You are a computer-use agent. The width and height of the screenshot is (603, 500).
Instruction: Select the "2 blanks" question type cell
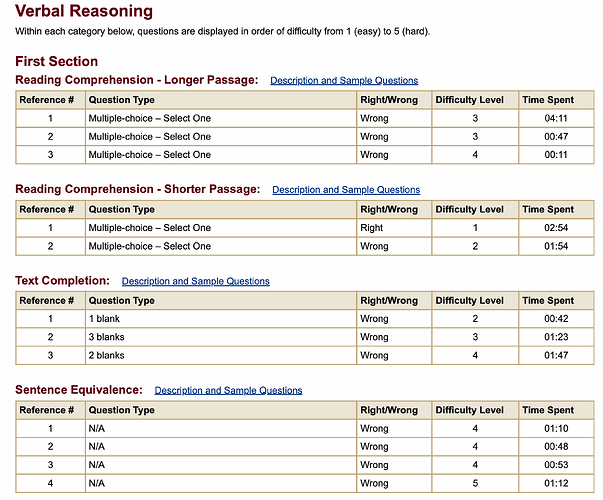[108, 355]
